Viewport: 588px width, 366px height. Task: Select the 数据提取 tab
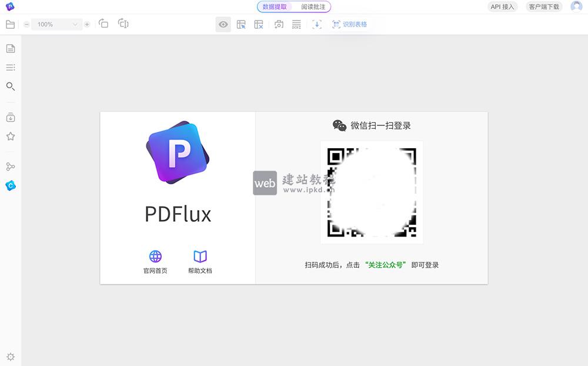(x=274, y=6)
